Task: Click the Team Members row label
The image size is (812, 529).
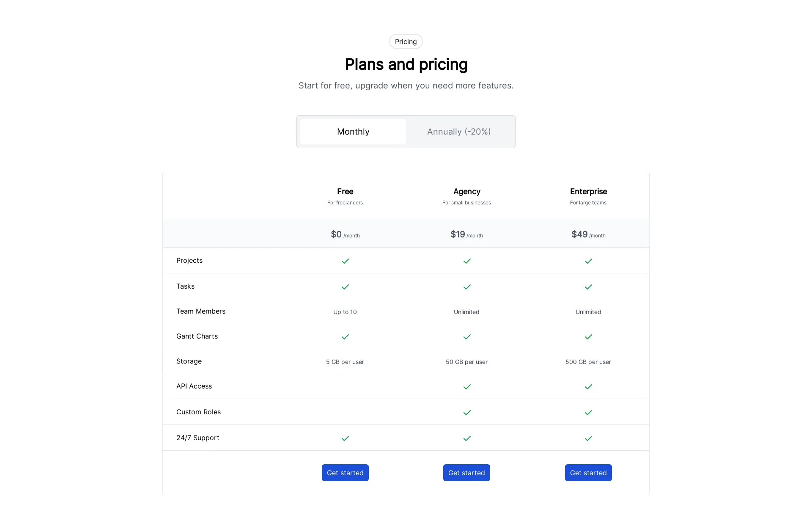Action: click(201, 311)
